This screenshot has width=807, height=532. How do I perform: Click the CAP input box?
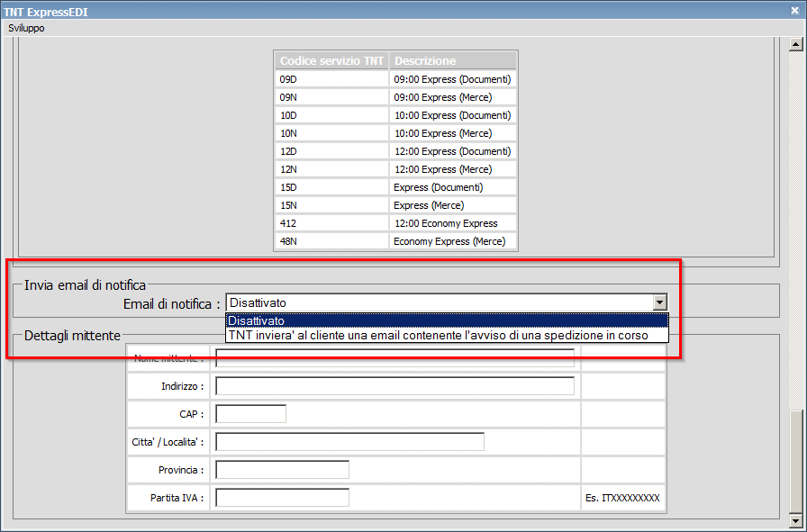[250, 414]
